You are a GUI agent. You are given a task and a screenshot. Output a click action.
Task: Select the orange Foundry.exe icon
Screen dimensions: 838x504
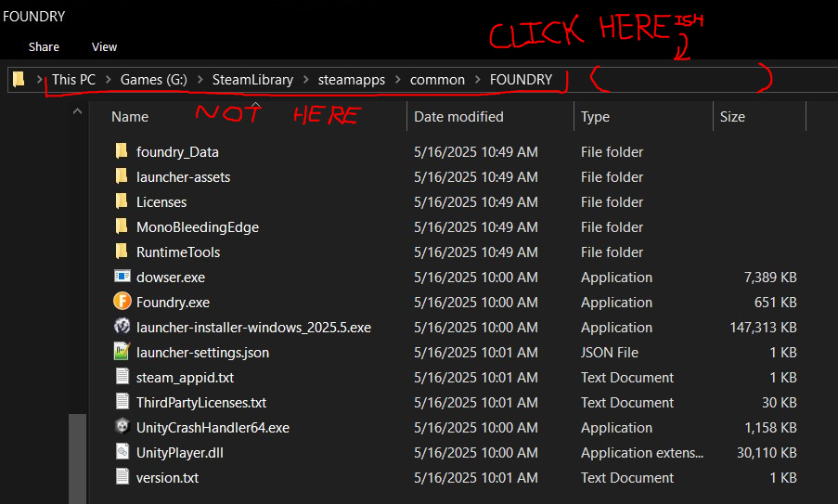[122, 302]
